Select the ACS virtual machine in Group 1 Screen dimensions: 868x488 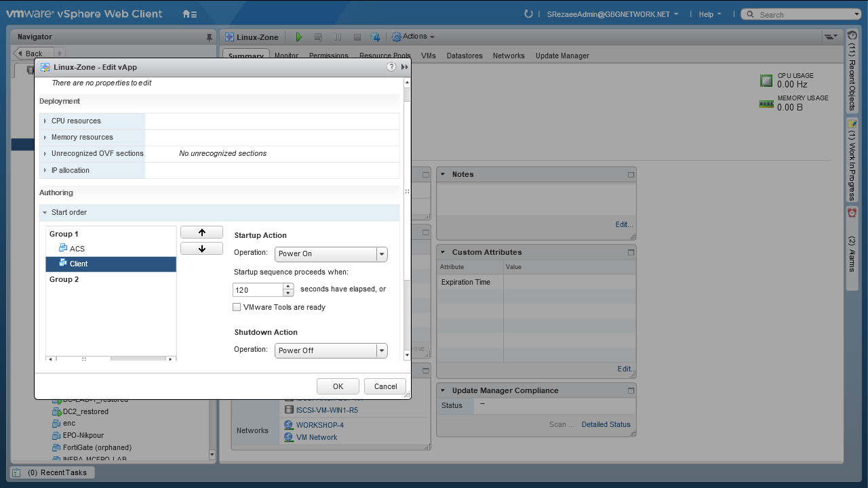coord(77,249)
